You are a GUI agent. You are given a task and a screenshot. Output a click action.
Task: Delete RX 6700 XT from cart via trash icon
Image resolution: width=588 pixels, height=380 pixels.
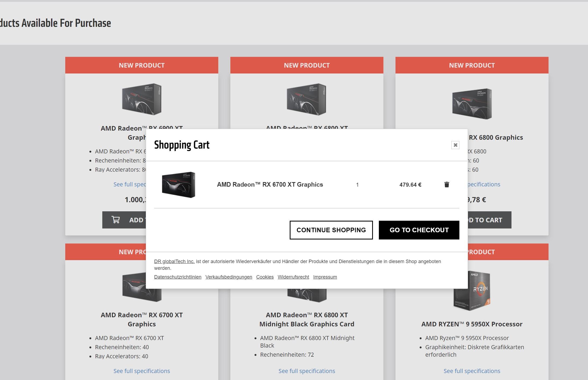pos(447,185)
